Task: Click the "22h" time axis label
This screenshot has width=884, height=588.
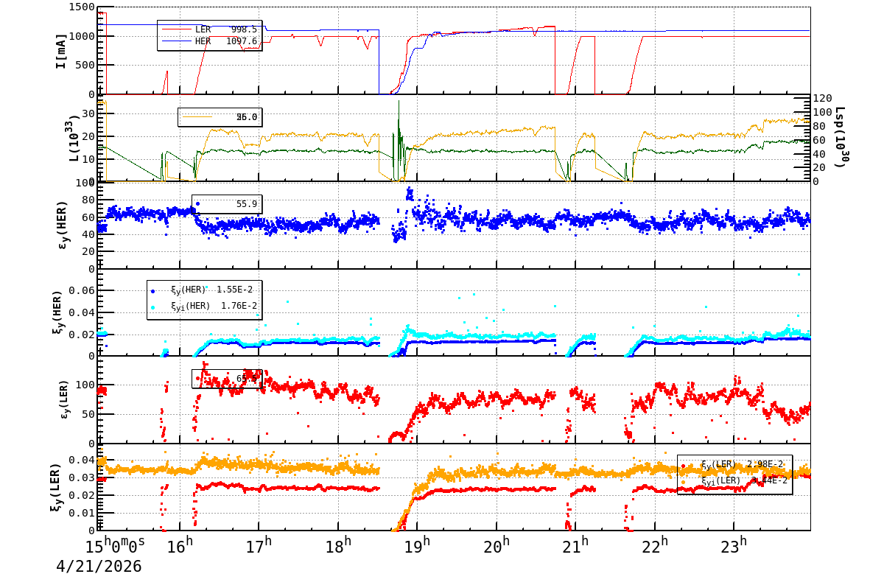Action: pyautogui.click(x=655, y=546)
